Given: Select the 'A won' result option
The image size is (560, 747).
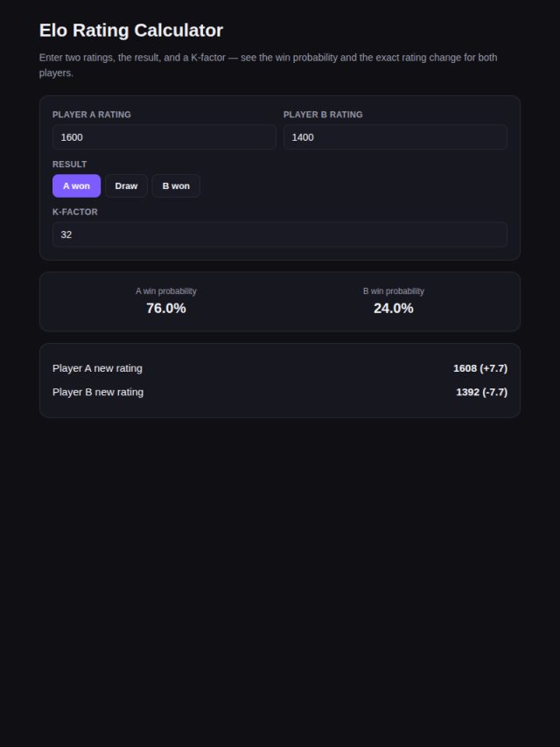Looking at the screenshot, I should click(x=76, y=185).
